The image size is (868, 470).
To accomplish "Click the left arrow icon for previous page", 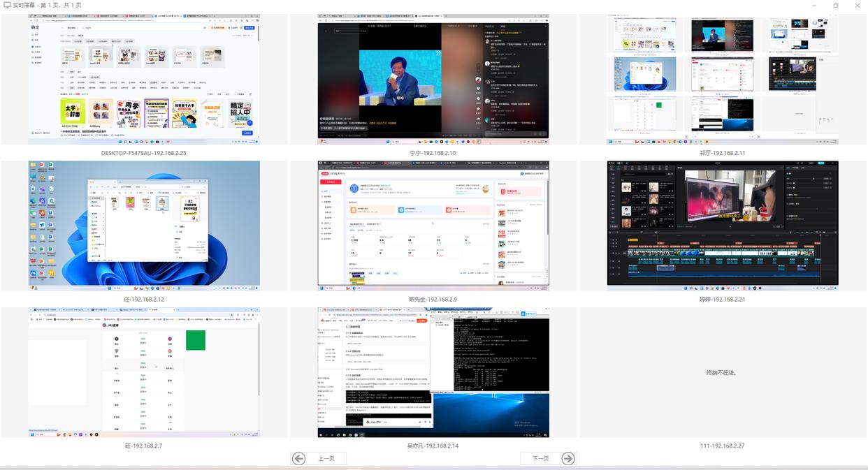I will pyautogui.click(x=299, y=458).
